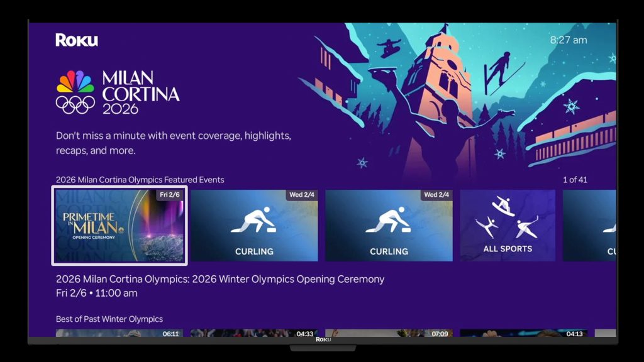Select the Featured Events row heading
The image size is (644, 362).
[x=140, y=180]
